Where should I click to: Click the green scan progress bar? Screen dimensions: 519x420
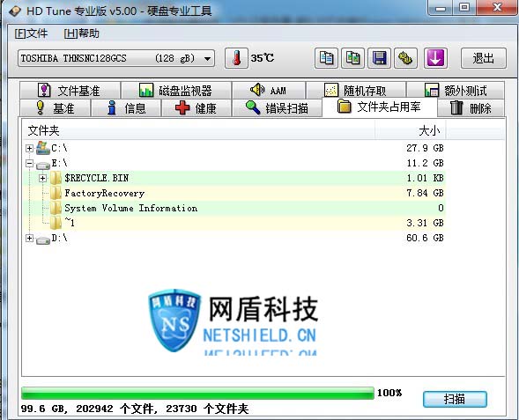tap(197, 394)
